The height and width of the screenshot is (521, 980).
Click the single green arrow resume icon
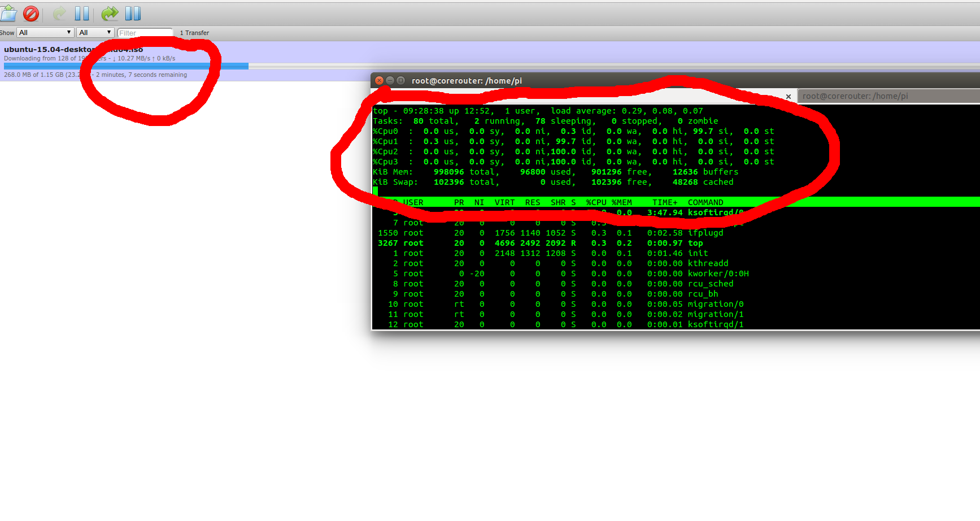coord(59,13)
